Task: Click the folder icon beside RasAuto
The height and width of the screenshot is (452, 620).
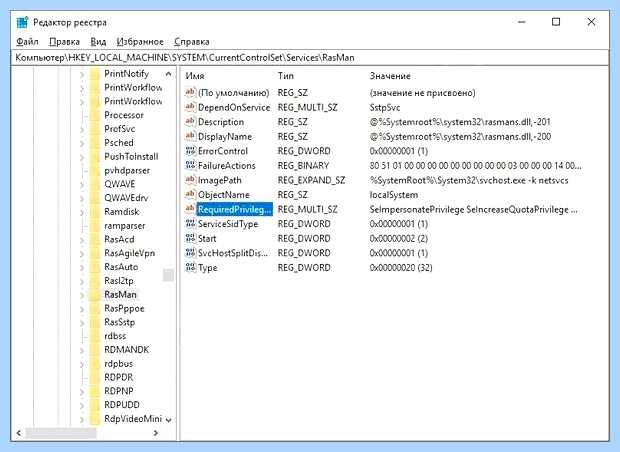Action: pyautogui.click(x=94, y=267)
